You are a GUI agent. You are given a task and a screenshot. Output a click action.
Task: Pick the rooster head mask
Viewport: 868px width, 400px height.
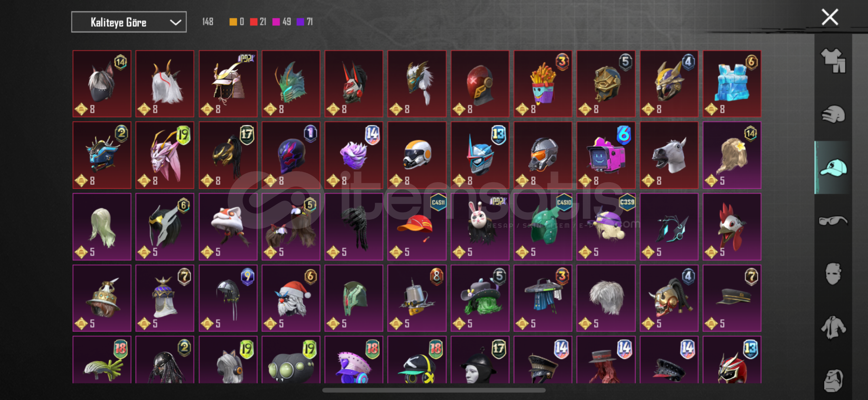[x=732, y=227]
